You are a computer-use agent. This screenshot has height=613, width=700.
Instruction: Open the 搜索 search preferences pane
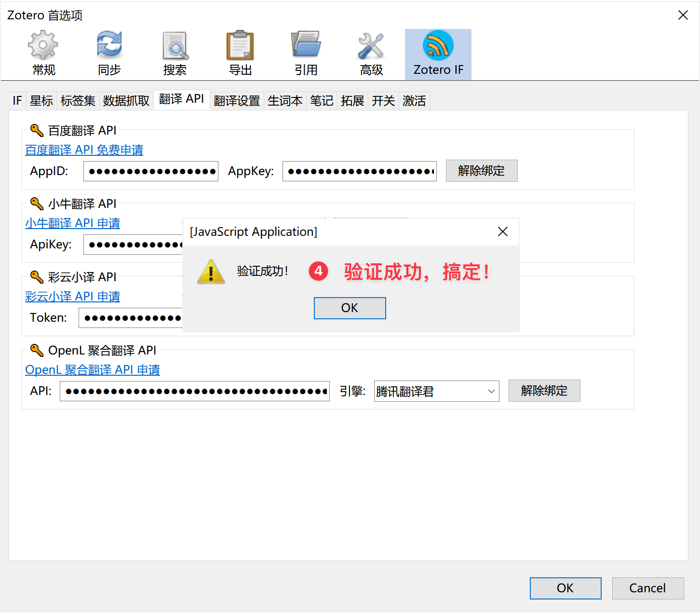(x=175, y=54)
